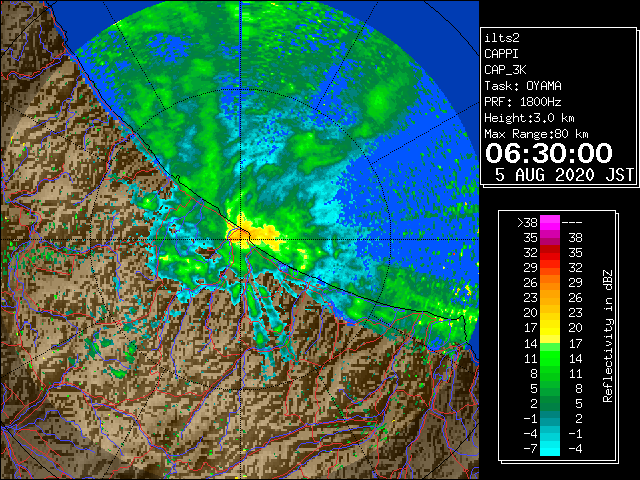Click the "Reflectivity in dBZ" axis label
The image size is (640, 480).
tap(608, 336)
